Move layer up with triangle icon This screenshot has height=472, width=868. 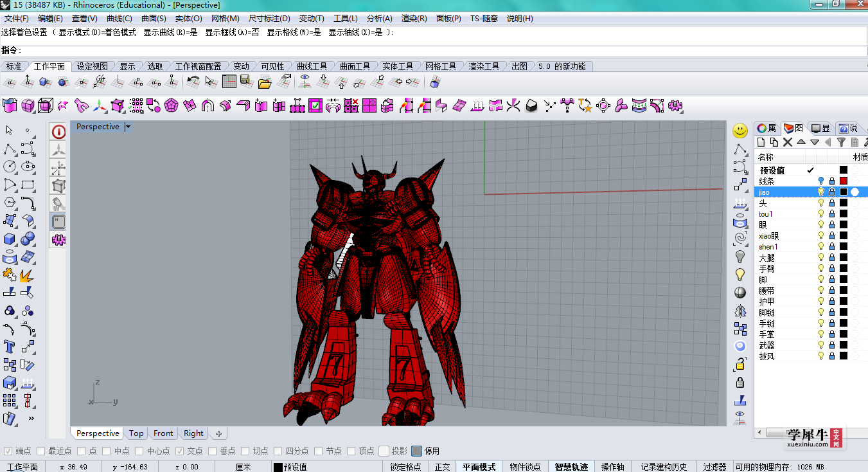[x=801, y=142]
